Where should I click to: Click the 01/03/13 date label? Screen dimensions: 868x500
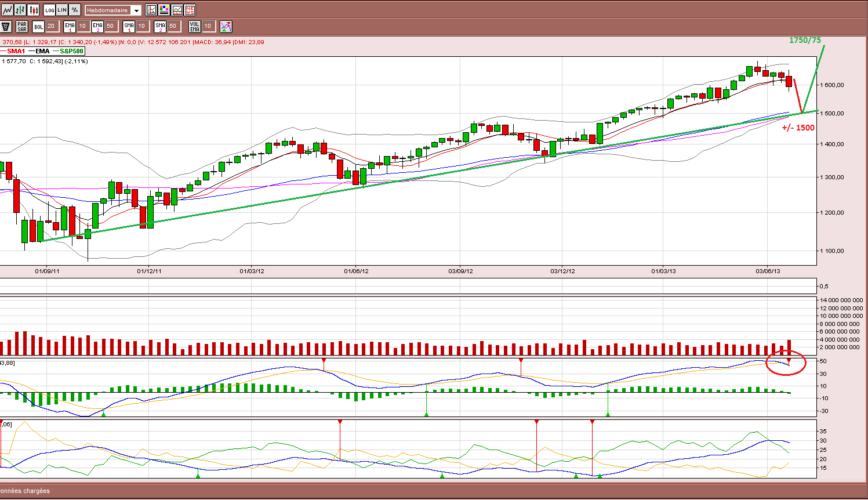663,271
